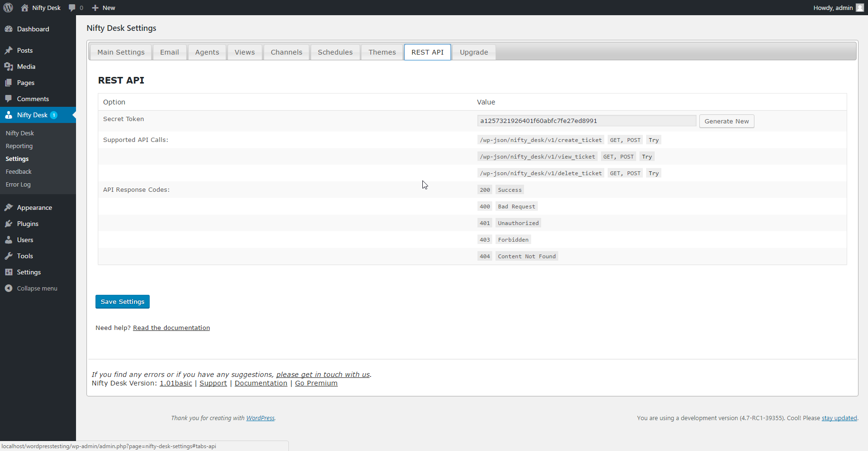Click the /wp-json/nifty_desk/v1/view_ticket endpoint text
This screenshot has height=451, width=868.
(x=537, y=157)
